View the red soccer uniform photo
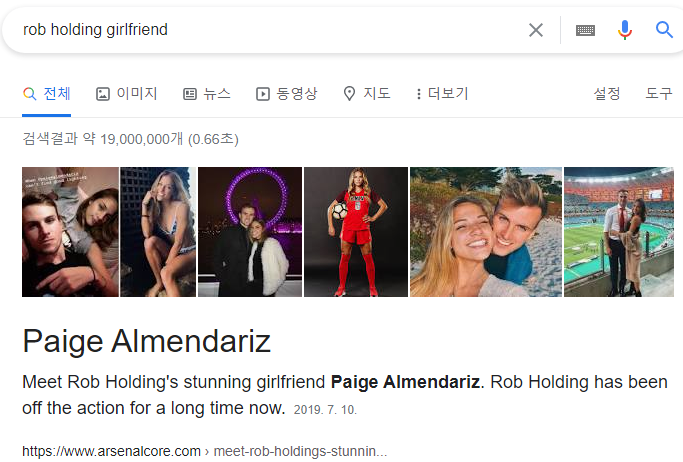 (x=355, y=232)
